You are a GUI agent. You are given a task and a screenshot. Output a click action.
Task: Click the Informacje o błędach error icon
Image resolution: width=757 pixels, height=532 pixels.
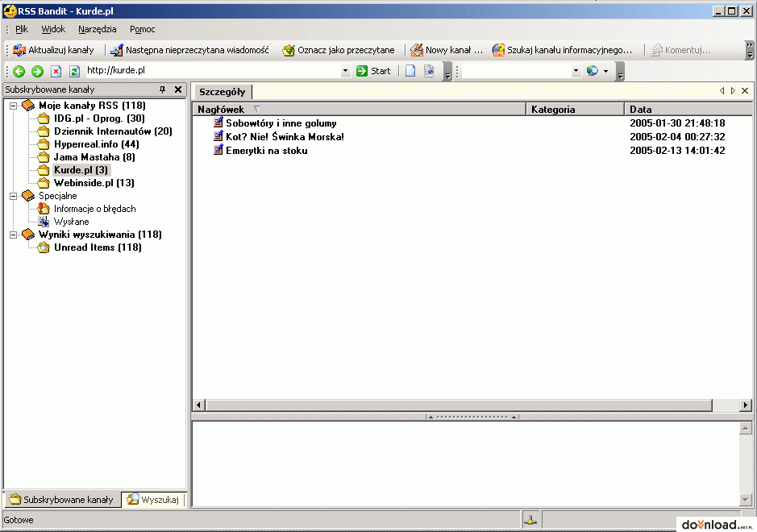[x=44, y=209]
